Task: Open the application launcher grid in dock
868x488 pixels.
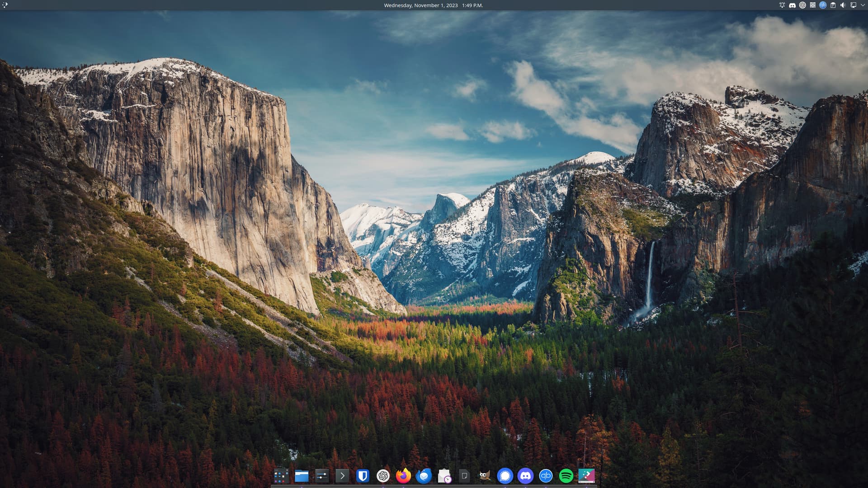Action: click(x=281, y=476)
